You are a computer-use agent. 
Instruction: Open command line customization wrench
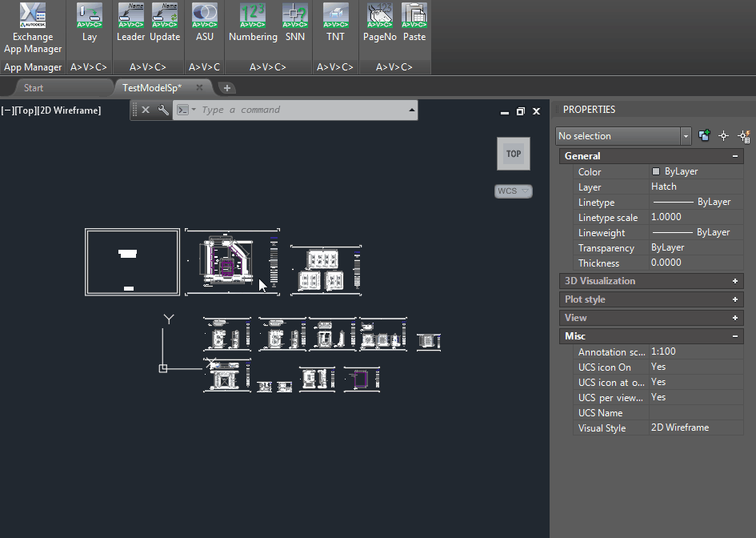163,110
